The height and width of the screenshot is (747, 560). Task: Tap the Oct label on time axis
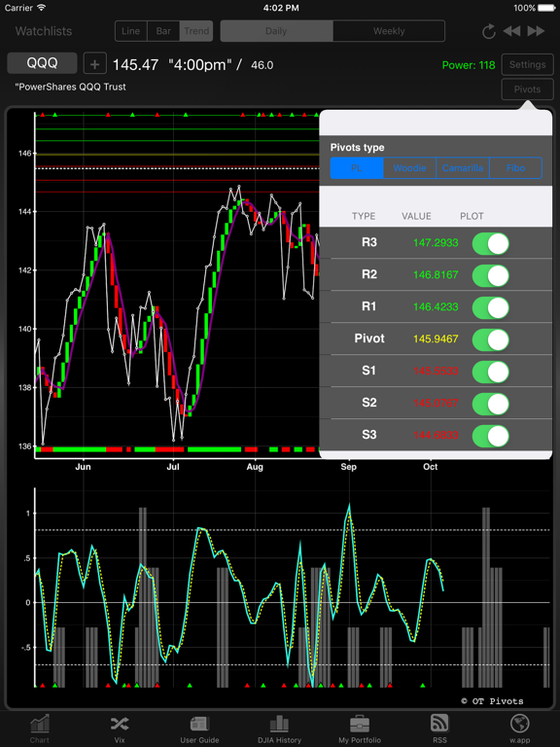click(x=430, y=467)
